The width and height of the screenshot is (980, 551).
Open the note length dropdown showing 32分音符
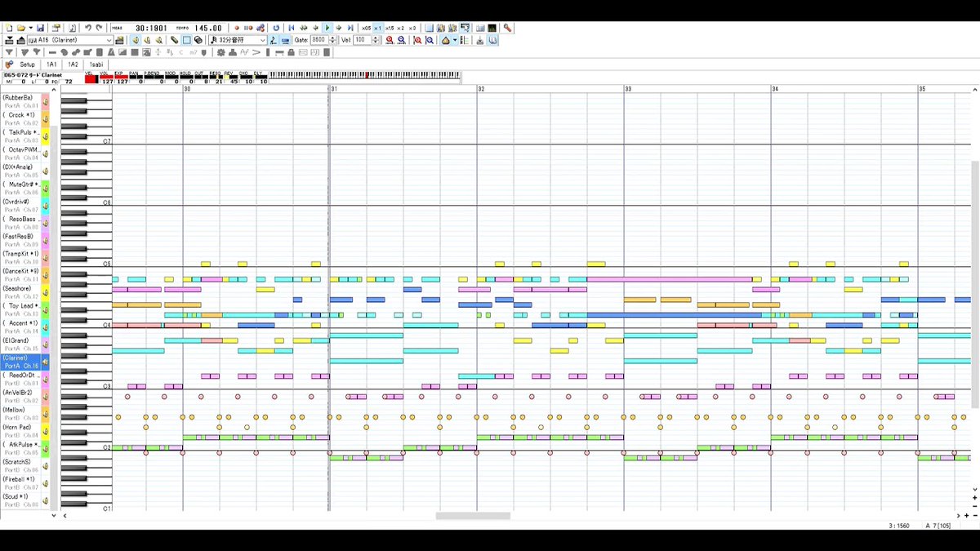pos(262,39)
